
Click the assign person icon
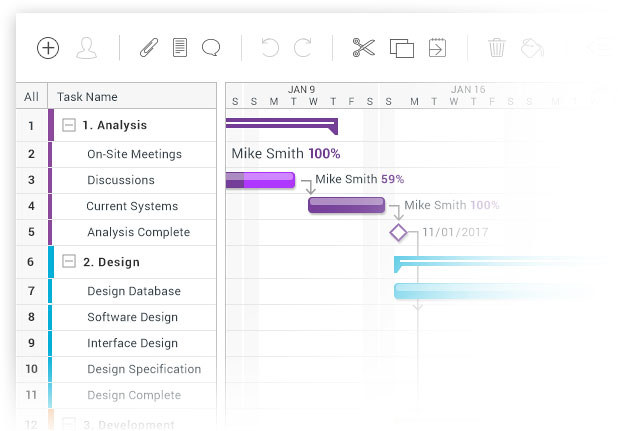[86, 48]
